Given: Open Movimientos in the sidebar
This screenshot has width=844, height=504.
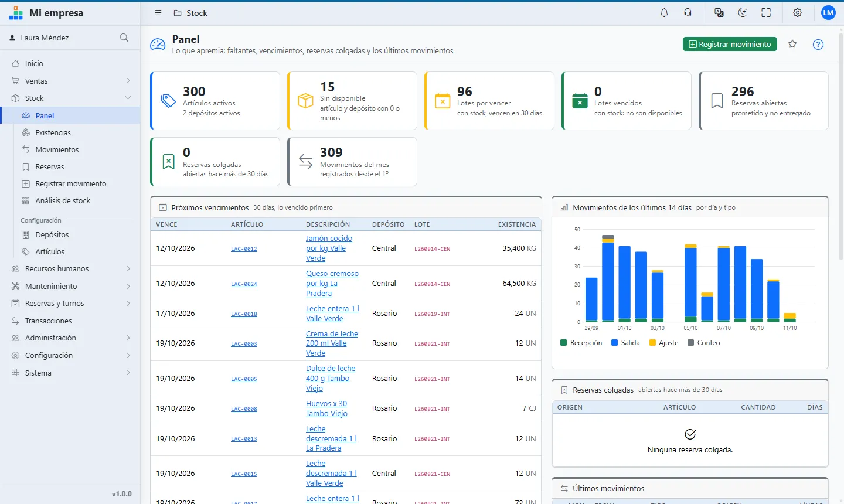Looking at the screenshot, I should tap(57, 149).
